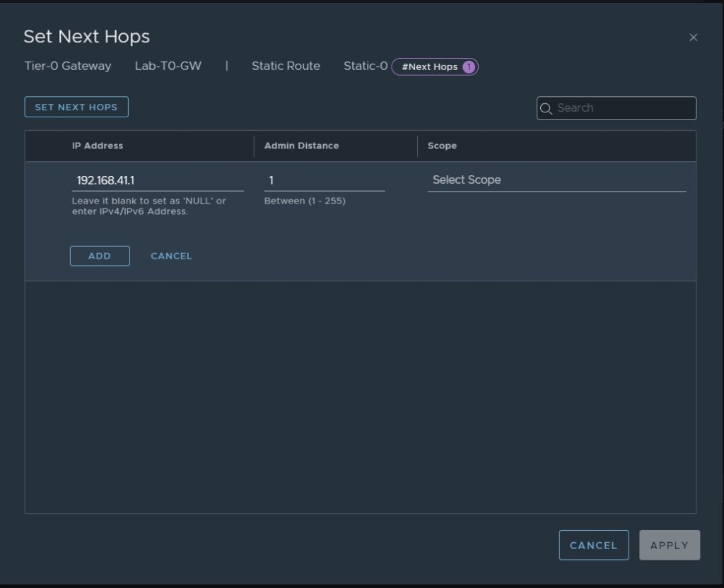Edit the Admin Distance value field

point(324,180)
